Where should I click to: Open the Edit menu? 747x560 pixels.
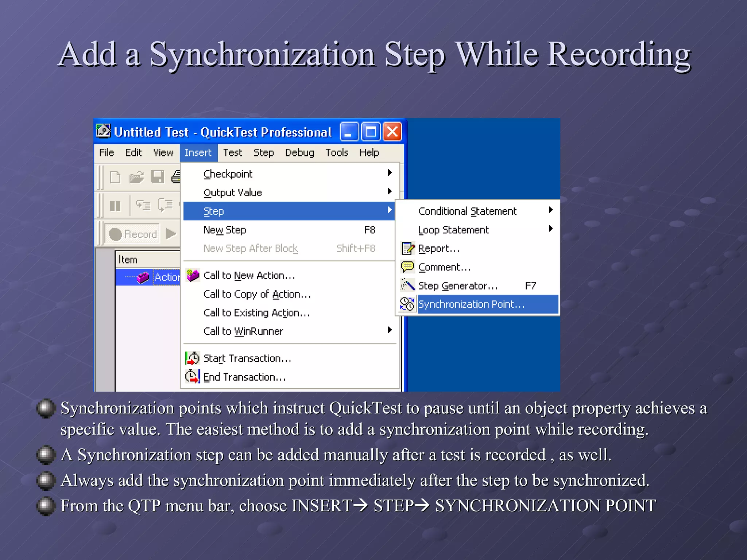pyautogui.click(x=133, y=152)
